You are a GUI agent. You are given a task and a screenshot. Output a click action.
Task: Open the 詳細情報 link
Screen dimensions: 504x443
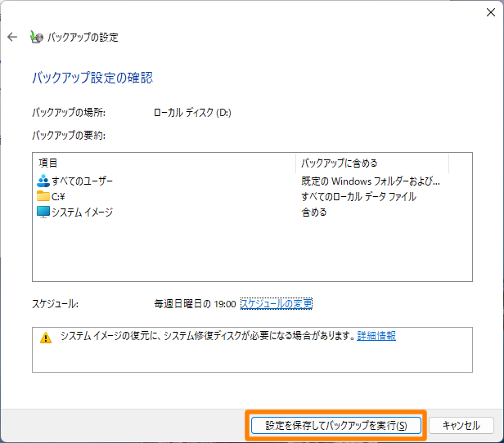tap(376, 336)
